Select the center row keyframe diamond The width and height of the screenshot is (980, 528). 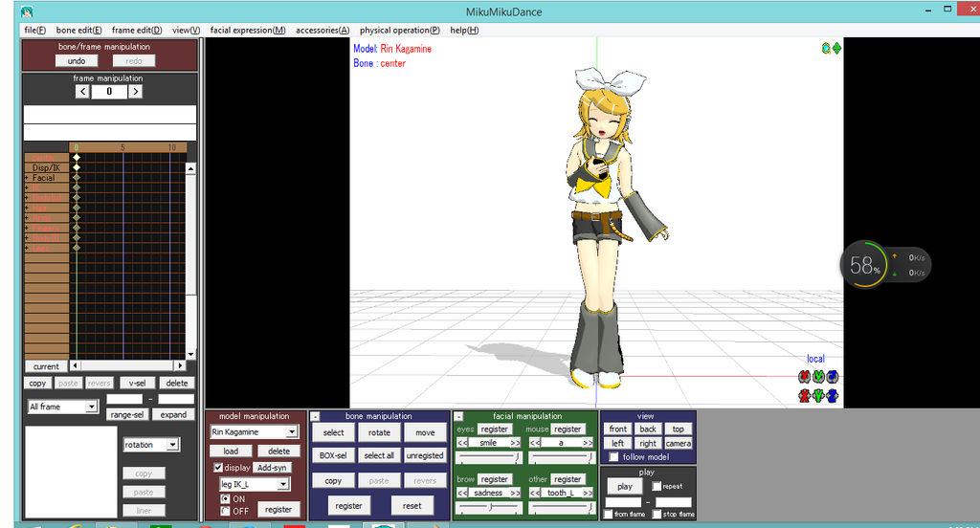(77, 158)
